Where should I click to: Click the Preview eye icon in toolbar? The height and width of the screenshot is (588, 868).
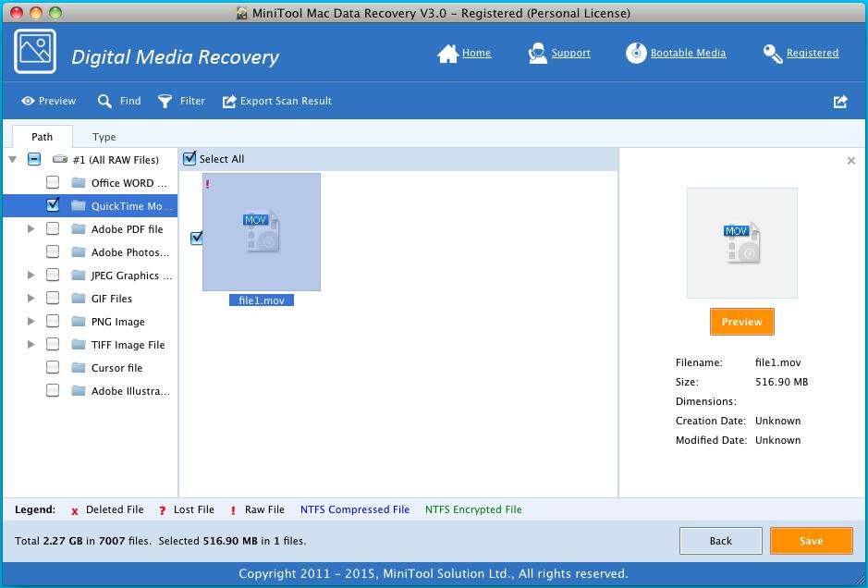[28, 101]
